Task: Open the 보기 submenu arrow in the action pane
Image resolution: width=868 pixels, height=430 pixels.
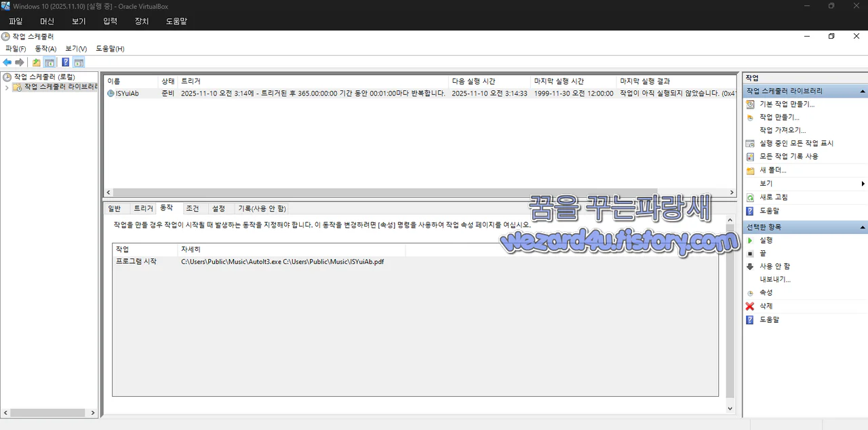Action: [863, 184]
